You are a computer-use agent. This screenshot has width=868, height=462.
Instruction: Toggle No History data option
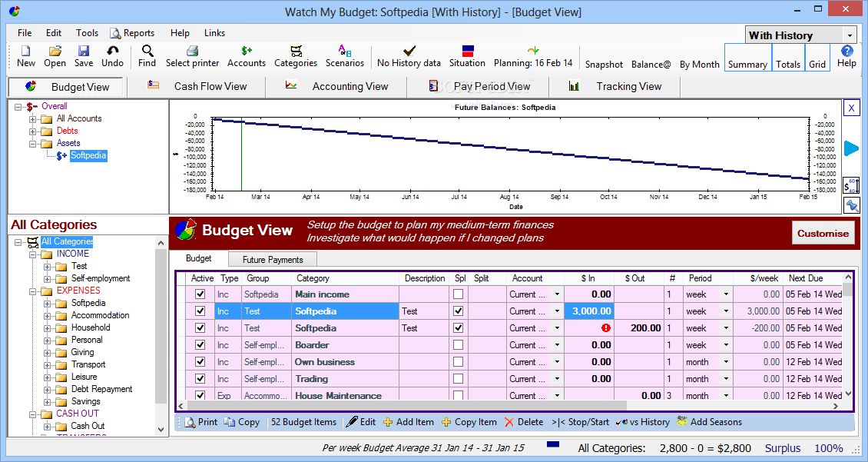point(409,57)
